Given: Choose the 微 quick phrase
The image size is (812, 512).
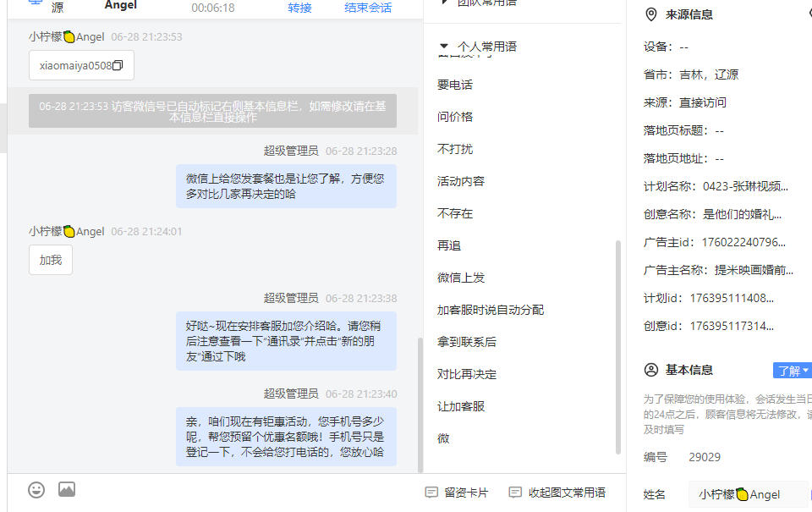Looking at the screenshot, I should pos(443,438).
